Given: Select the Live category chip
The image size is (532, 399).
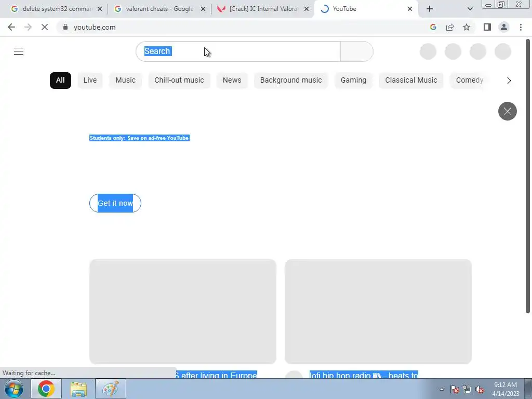Looking at the screenshot, I should click(x=90, y=81).
